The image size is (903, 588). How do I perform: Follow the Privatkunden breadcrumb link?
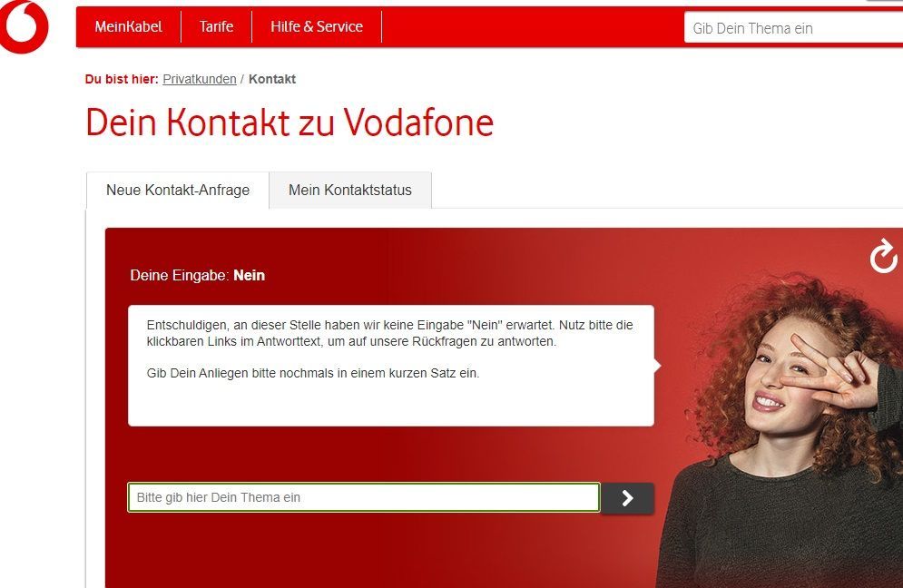click(x=200, y=79)
